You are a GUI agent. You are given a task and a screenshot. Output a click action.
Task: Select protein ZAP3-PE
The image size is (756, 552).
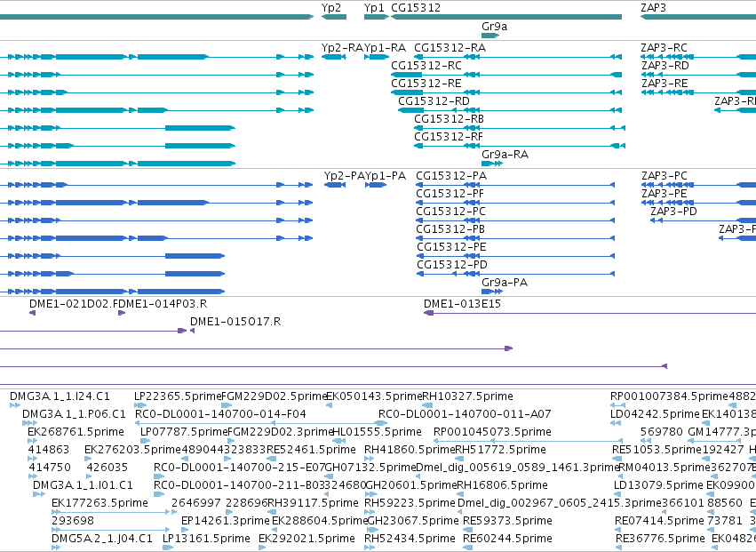click(x=664, y=194)
